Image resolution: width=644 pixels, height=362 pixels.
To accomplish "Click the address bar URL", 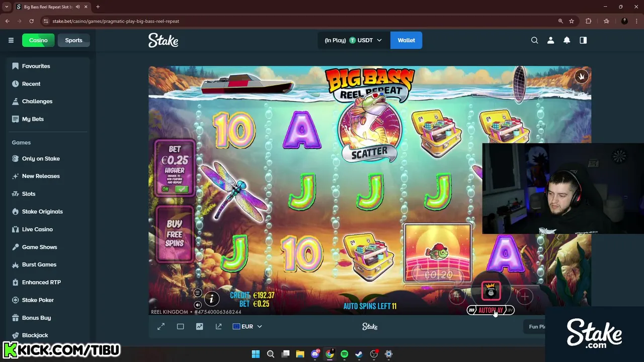I will click(x=116, y=21).
